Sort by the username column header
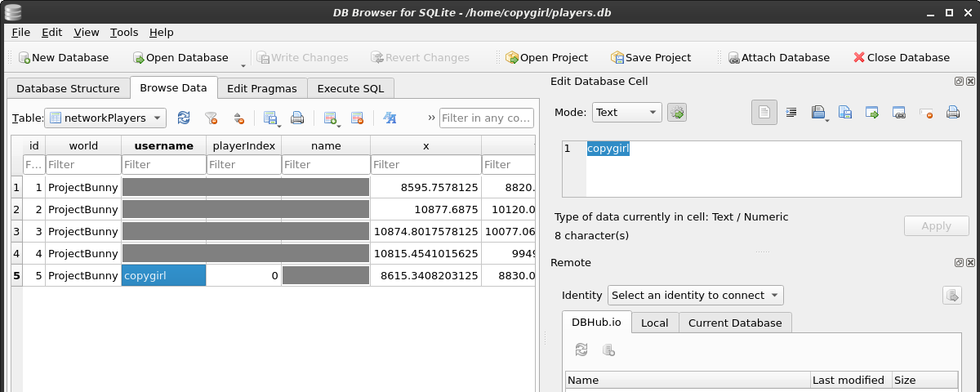 click(164, 145)
